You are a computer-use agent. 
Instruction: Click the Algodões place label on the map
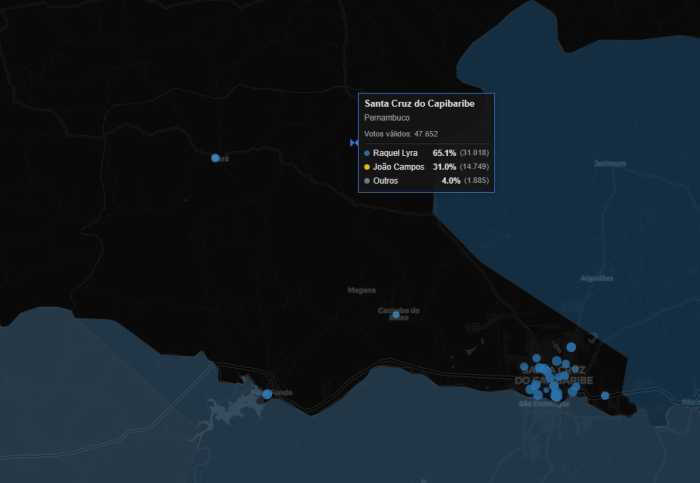596,278
